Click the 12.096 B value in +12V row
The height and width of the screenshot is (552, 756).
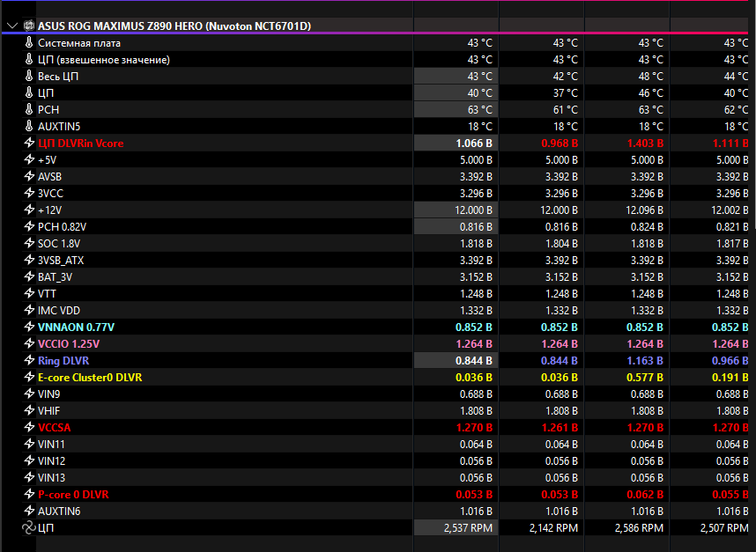pyautogui.click(x=644, y=210)
